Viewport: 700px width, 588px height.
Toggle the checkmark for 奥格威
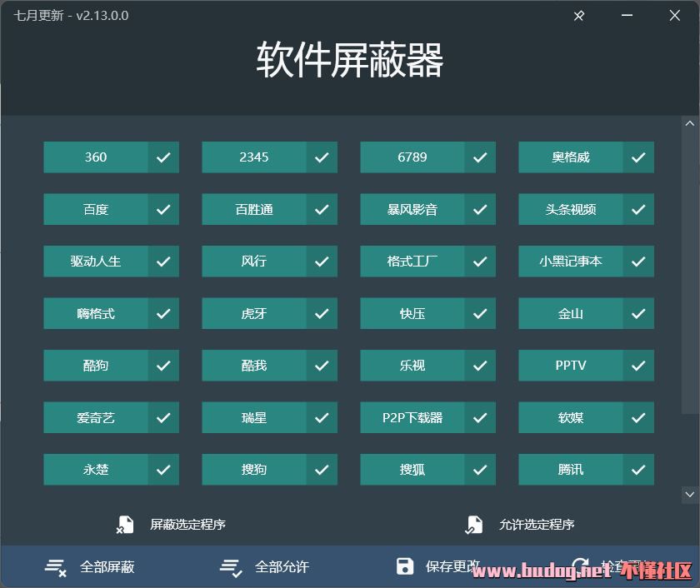(639, 157)
